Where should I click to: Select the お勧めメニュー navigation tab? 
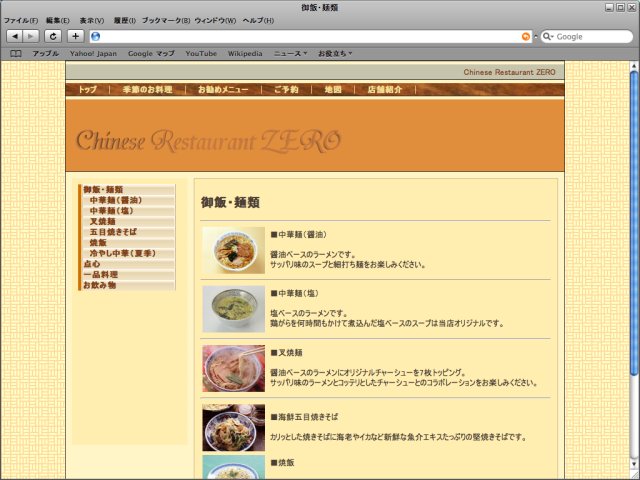[x=223, y=89]
